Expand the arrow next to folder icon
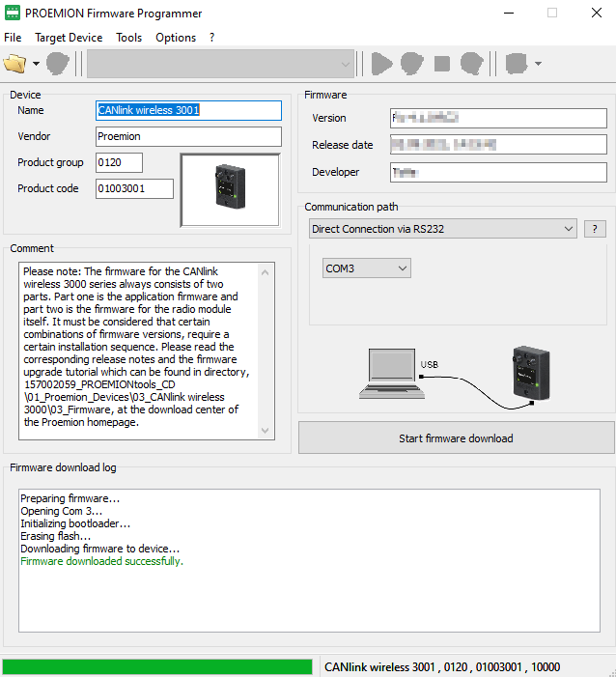The width and height of the screenshot is (616, 677). coord(36,65)
